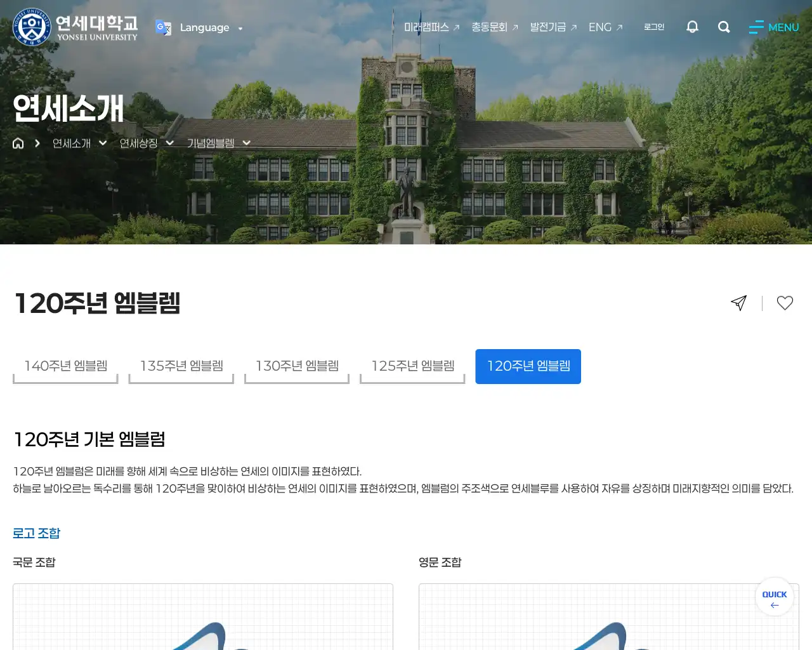Open the 발전기금 link

point(553,27)
